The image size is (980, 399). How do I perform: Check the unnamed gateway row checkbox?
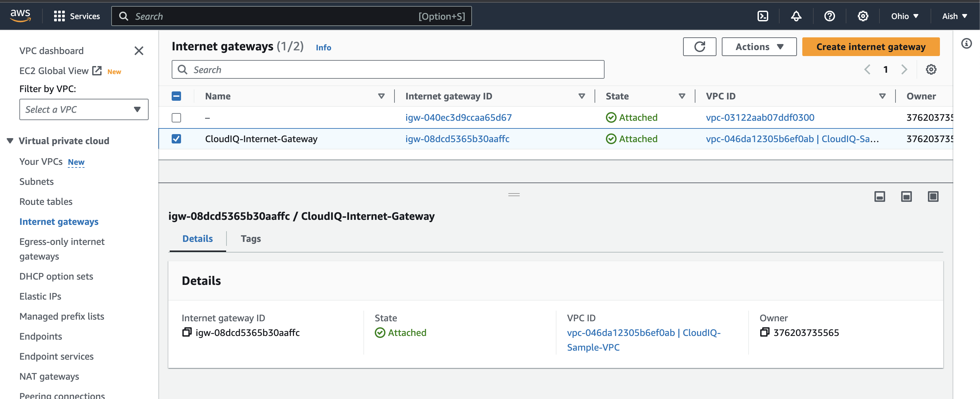point(176,117)
